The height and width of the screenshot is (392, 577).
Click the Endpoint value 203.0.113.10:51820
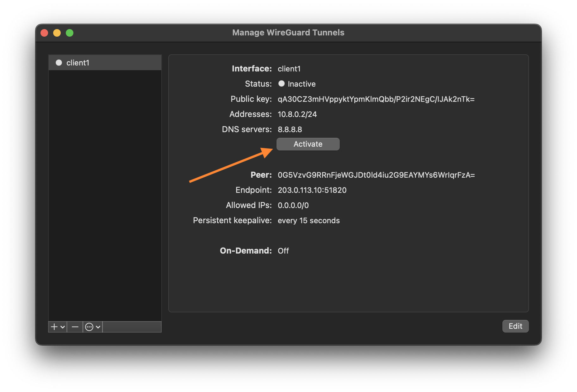(312, 190)
